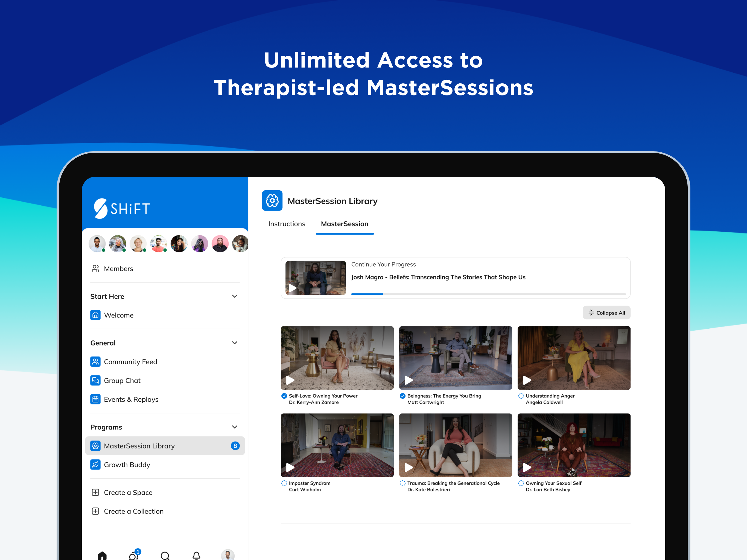Mark Understanding Anger as complete

click(x=521, y=396)
